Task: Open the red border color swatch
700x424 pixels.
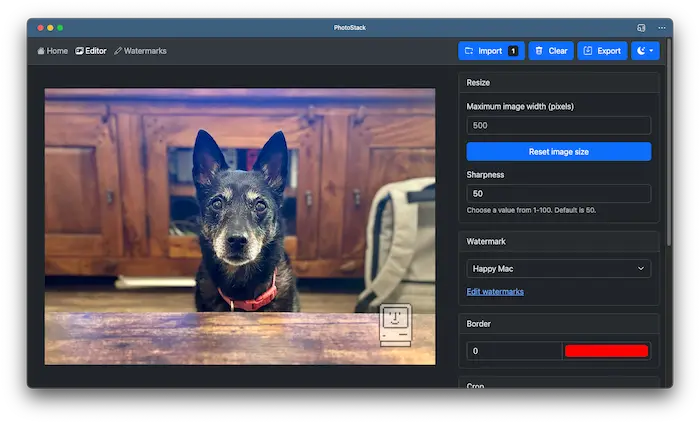Action: pos(606,351)
